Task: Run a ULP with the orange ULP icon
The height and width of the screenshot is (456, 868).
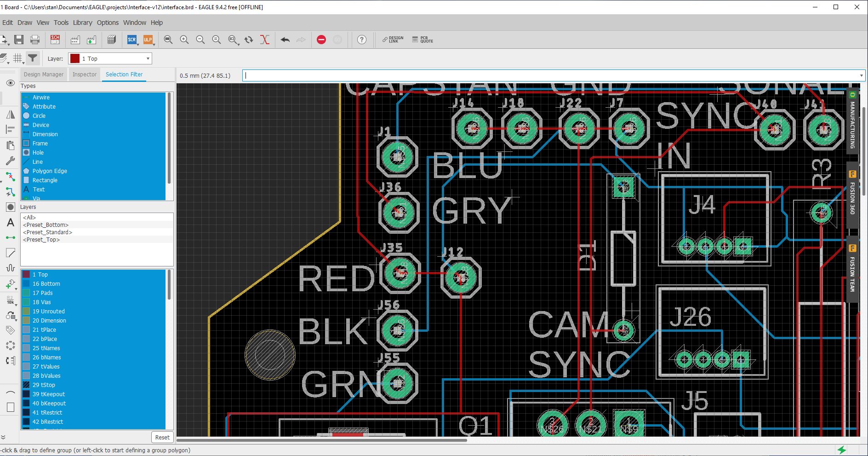Action: (148, 40)
